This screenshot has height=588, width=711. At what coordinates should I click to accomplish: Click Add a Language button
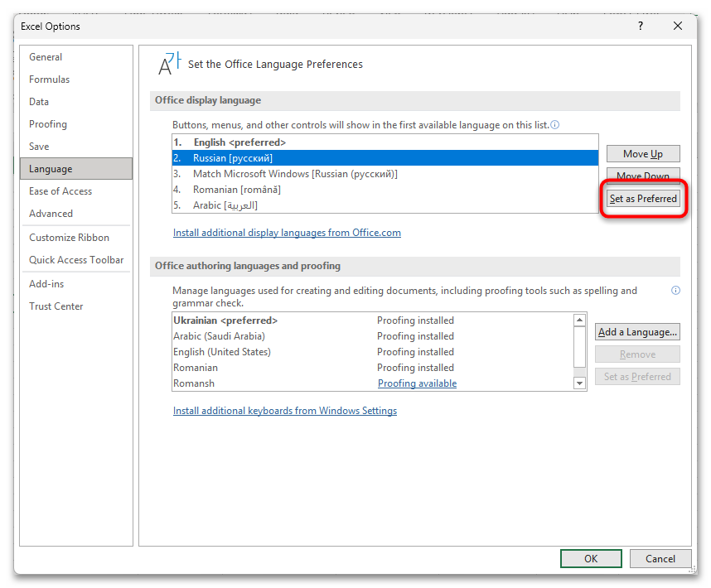click(637, 332)
